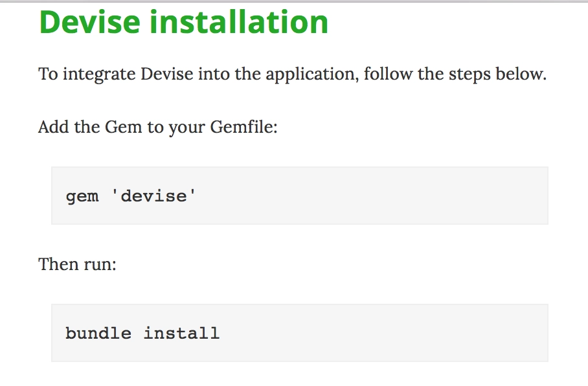The height and width of the screenshot is (386, 588).
Task: Click the 'Devise installation' heading
Action: point(183,22)
